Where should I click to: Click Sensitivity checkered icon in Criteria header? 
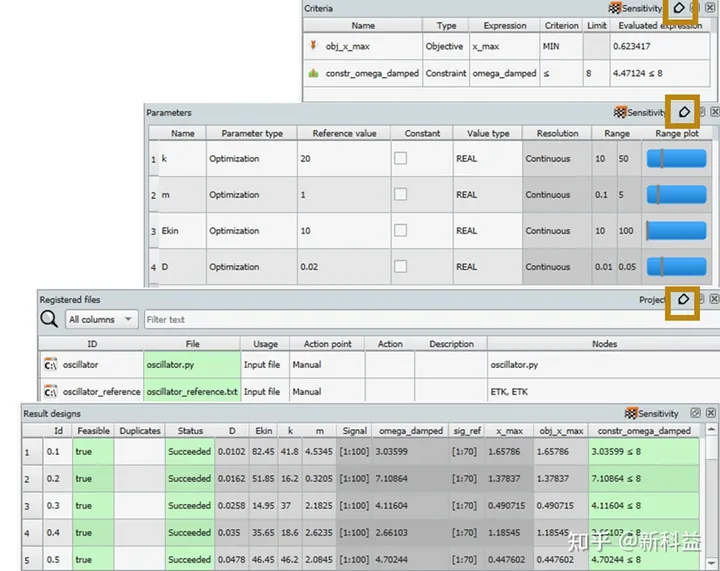click(614, 8)
